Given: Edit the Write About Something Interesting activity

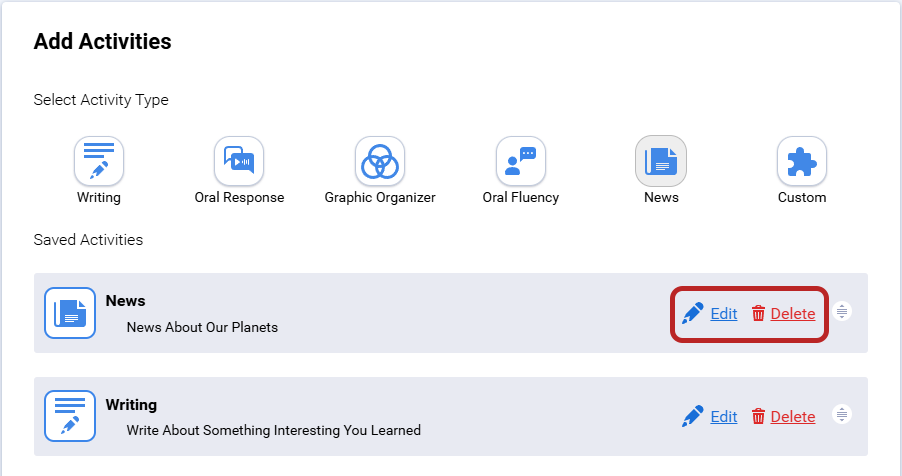Looking at the screenshot, I should [724, 417].
